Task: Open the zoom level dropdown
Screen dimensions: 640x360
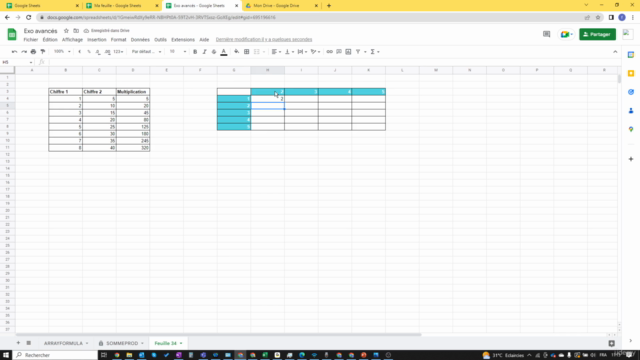Action: coord(62,52)
